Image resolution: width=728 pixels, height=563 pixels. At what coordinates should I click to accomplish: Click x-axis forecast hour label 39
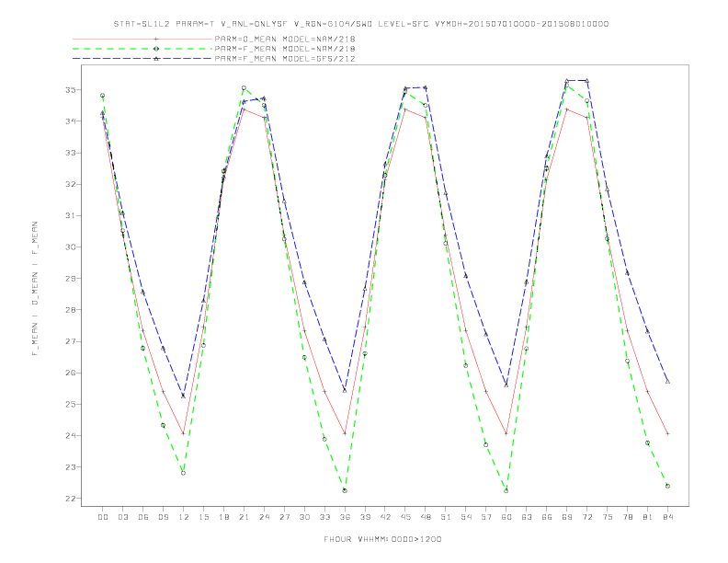(365, 517)
